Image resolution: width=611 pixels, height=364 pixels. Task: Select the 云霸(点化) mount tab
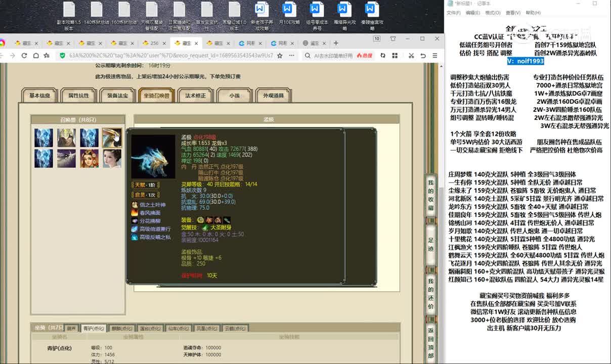point(236,328)
